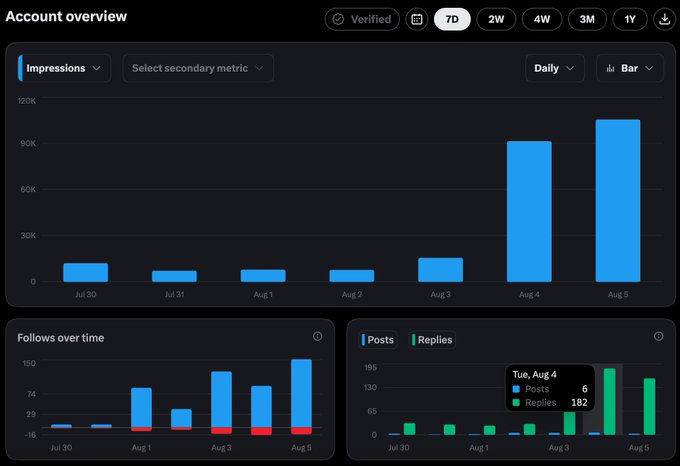Click the 130 label on replies chart

point(370,387)
